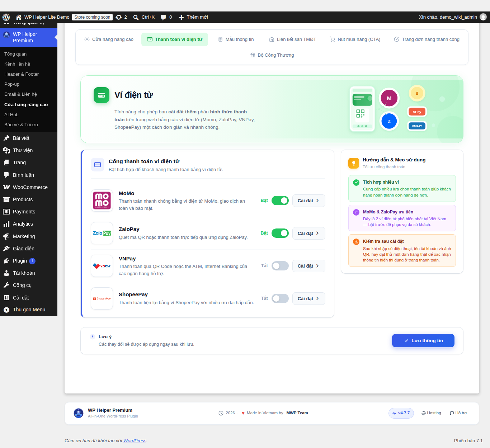Click the Trang pages icon

[x=6, y=162]
